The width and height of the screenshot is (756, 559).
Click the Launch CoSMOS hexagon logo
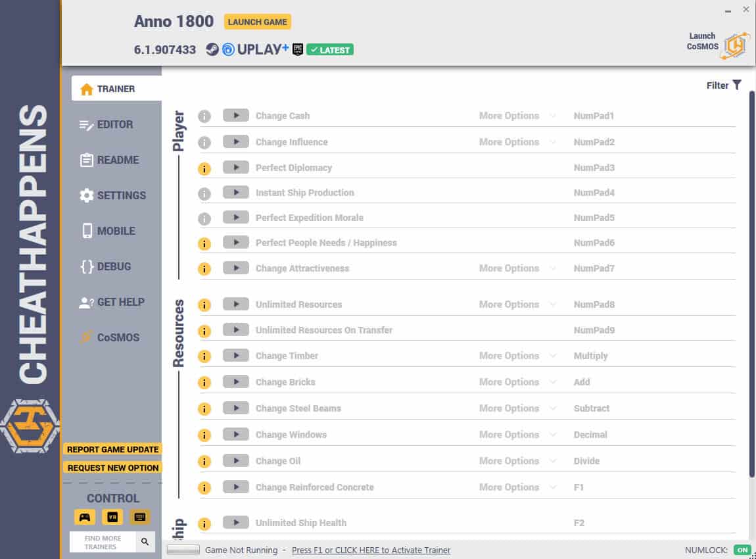[735, 45]
